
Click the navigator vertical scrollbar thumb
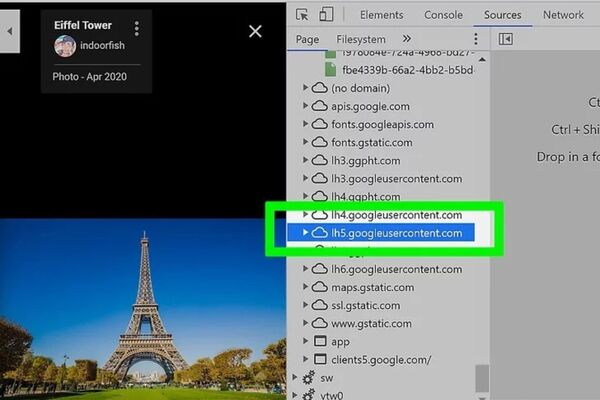pos(482,376)
